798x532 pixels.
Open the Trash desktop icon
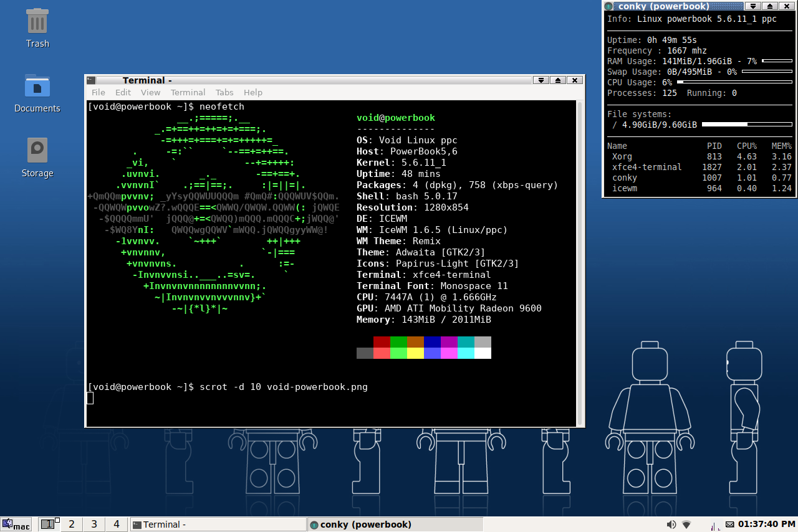click(x=37, y=21)
